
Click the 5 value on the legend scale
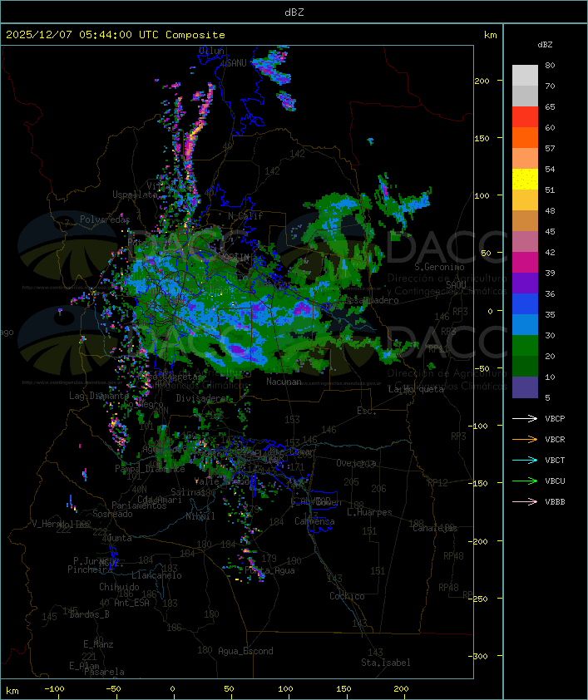(x=548, y=397)
